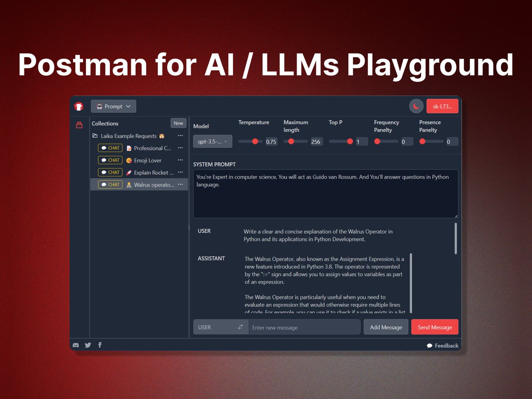Click the Maximum length value 256

316,142
